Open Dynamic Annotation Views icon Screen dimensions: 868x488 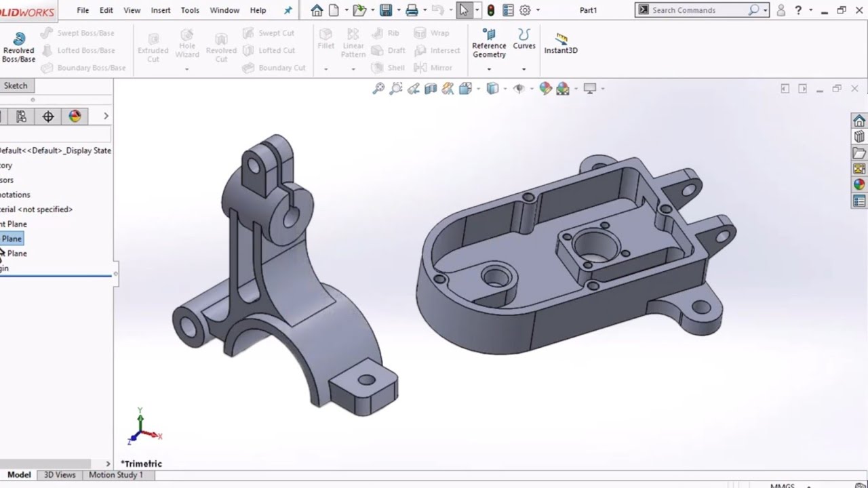point(448,89)
